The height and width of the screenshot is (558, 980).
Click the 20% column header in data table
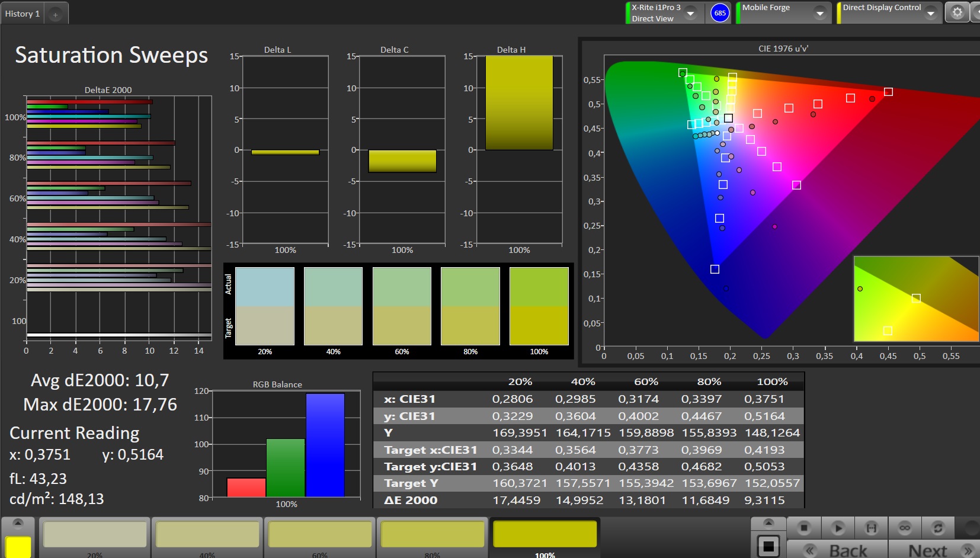tap(520, 382)
